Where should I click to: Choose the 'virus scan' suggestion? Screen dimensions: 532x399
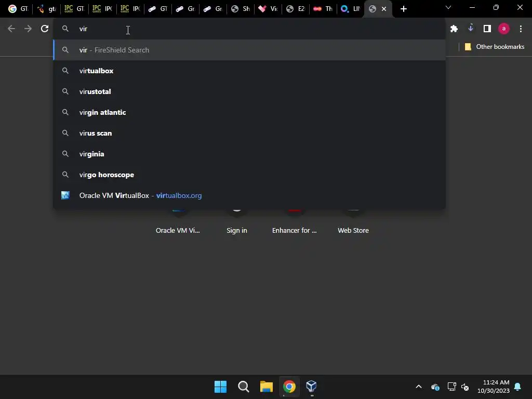pos(249,133)
